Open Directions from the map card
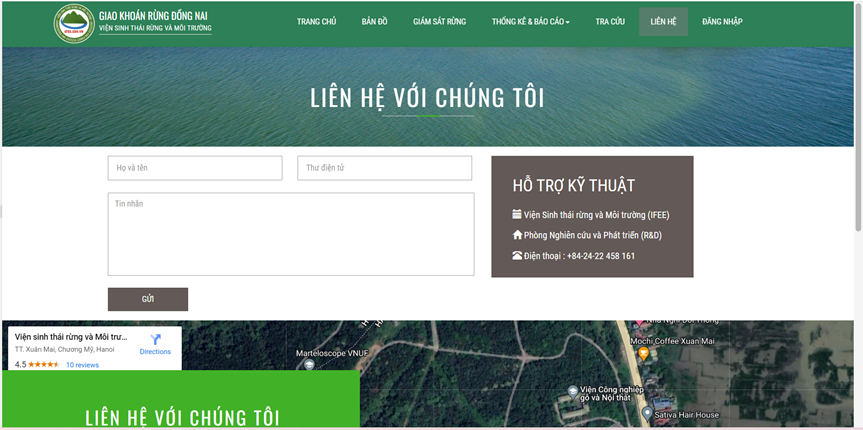The image size is (863, 430). point(155,345)
